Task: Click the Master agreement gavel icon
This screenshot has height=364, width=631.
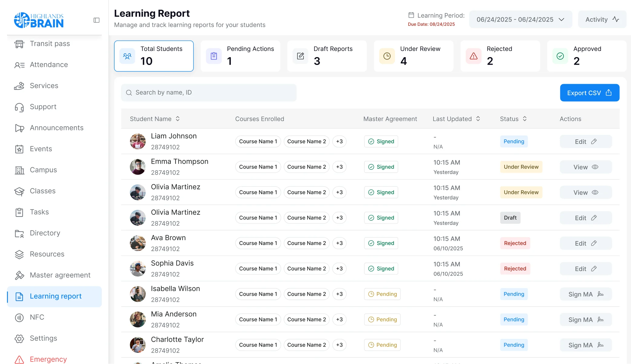Action: point(19,275)
